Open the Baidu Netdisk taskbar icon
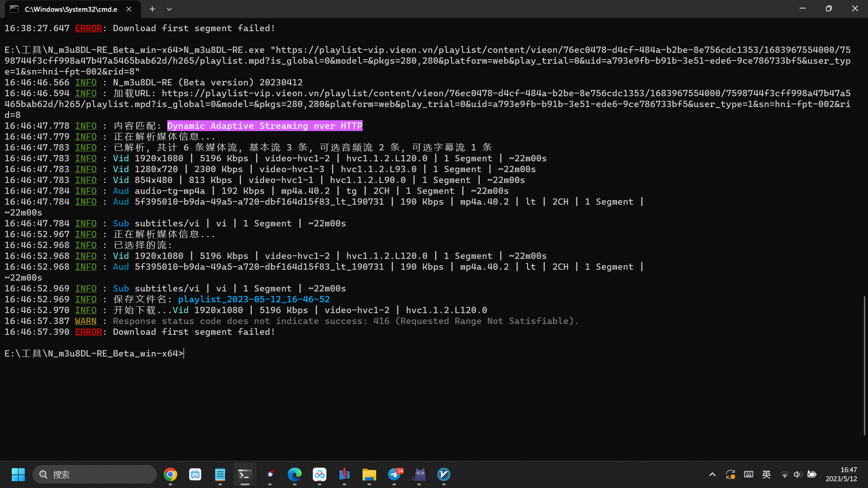This screenshot has height=488, width=868. [x=320, y=474]
